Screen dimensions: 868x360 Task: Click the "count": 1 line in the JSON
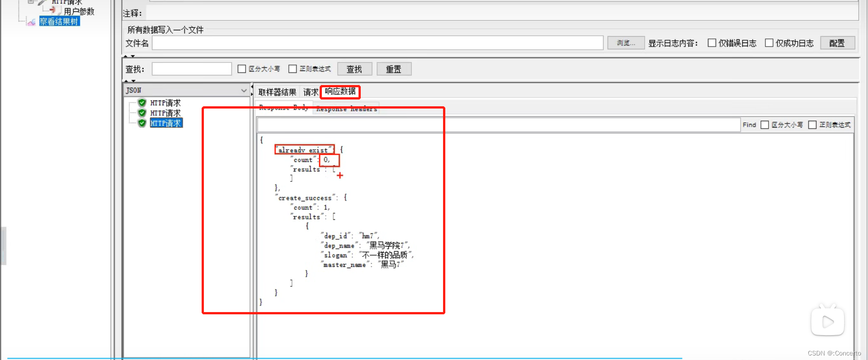[x=310, y=207]
